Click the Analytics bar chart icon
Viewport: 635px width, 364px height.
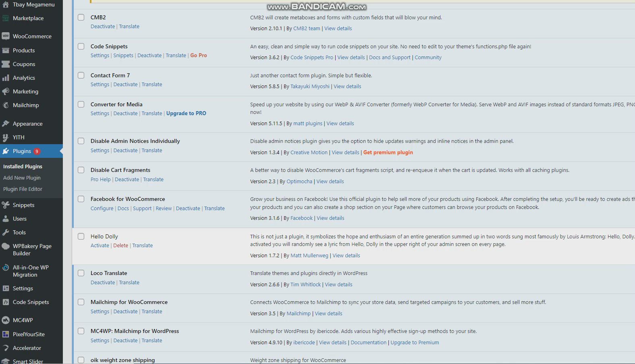6,78
